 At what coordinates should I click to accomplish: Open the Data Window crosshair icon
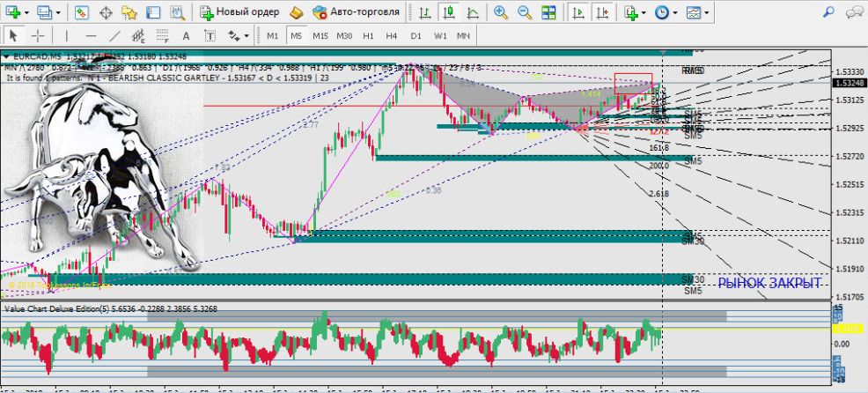point(106,11)
